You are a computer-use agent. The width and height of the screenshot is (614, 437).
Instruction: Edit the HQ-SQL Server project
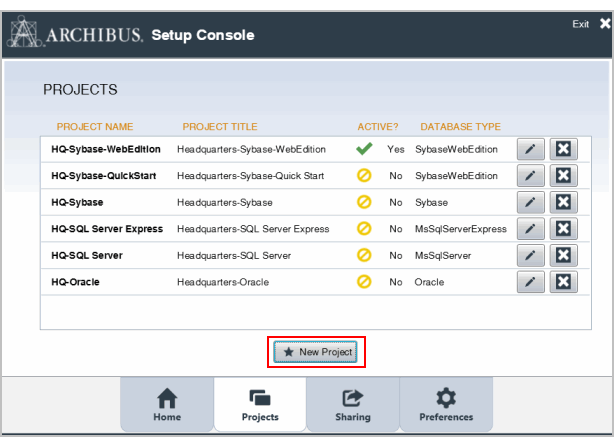531,256
